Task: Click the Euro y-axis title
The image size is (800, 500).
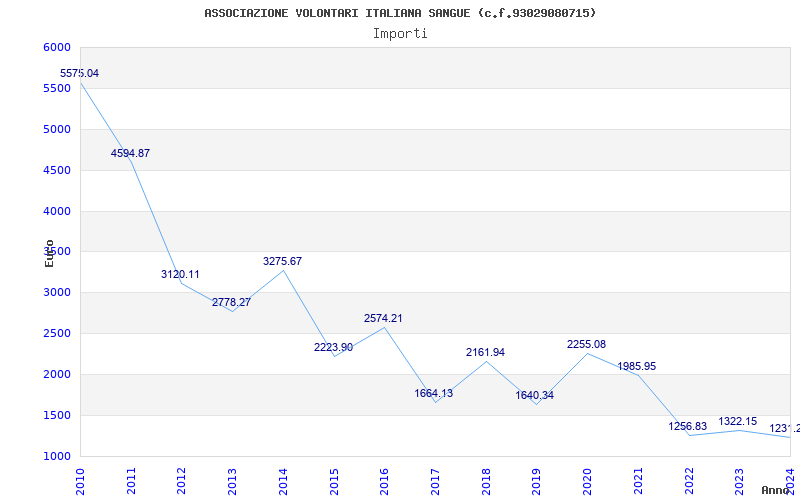Action: point(49,253)
